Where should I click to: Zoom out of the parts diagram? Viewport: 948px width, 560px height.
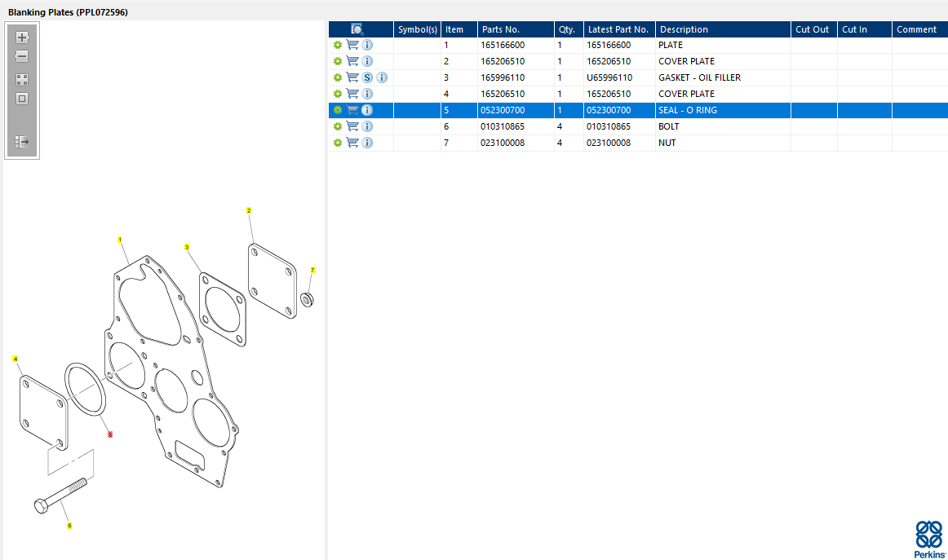22,57
